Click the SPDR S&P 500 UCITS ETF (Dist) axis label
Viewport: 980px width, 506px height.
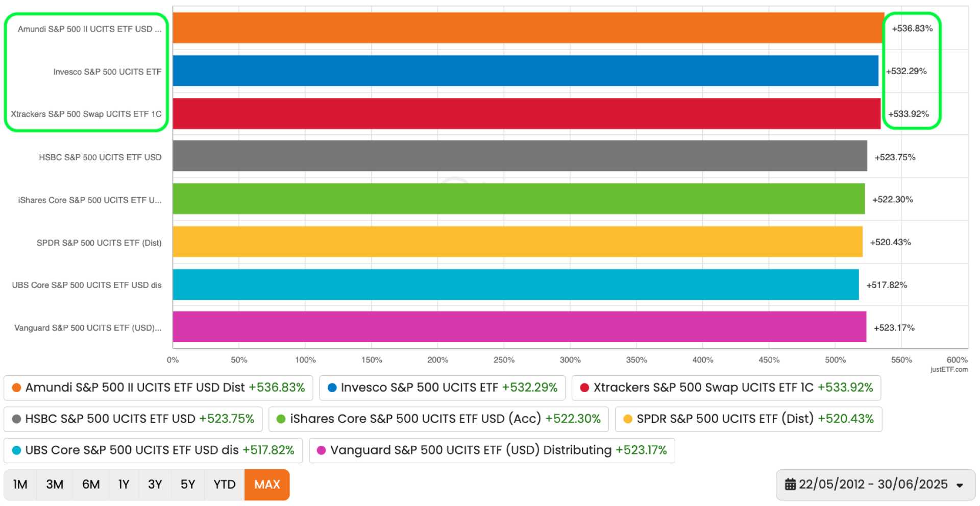coord(99,243)
